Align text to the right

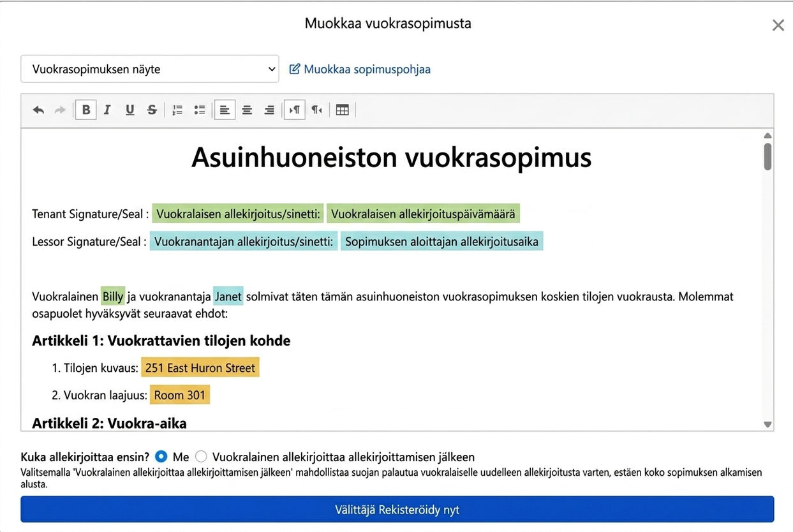click(x=269, y=110)
